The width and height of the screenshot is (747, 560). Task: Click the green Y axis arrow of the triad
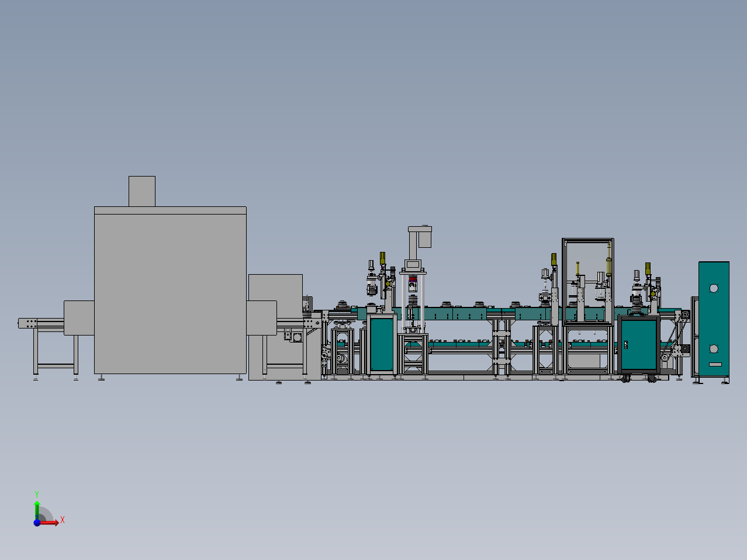click(x=37, y=510)
